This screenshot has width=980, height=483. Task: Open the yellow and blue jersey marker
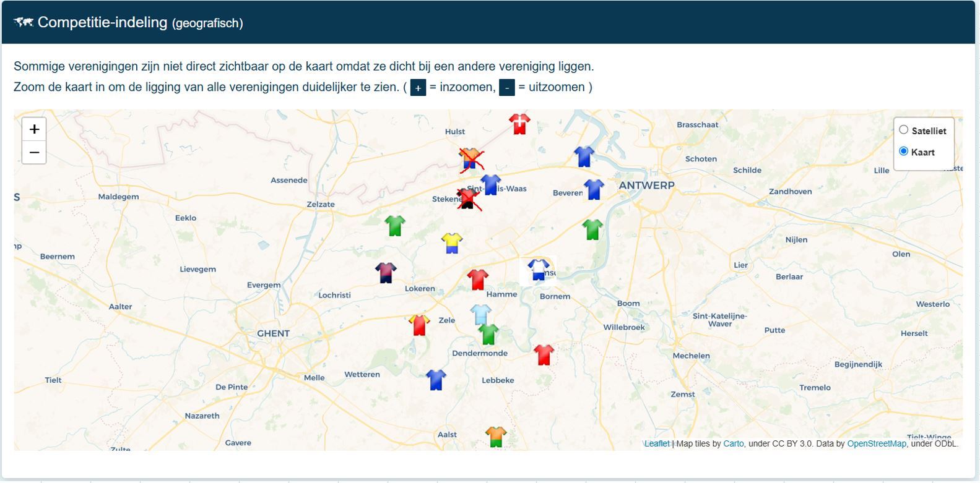[x=452, y=243]
